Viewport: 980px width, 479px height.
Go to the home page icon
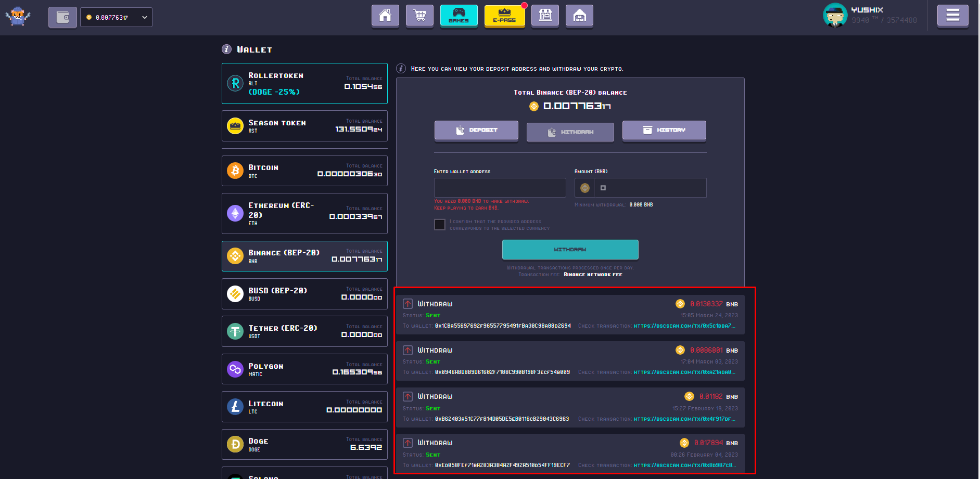tap(385, 16)
